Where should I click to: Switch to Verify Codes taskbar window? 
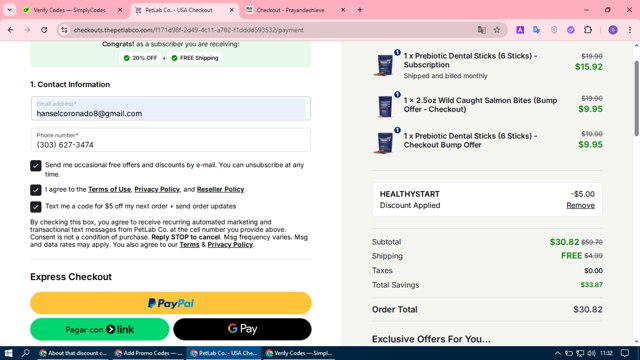pyautogui.click(x=299, y=353)
